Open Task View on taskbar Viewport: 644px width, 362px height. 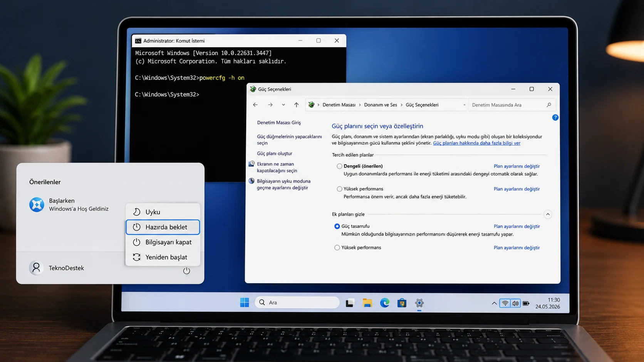pos(350,303)
